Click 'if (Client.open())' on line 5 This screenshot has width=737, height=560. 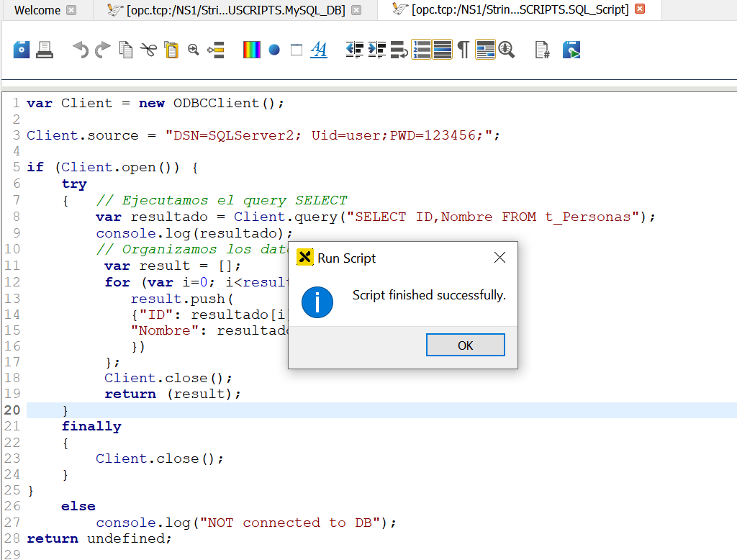coord(104,168)
